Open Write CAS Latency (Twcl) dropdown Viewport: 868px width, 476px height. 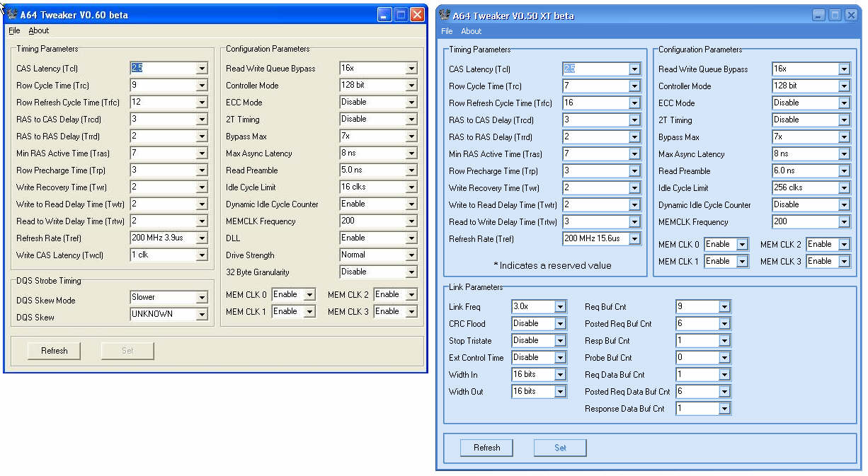coord(202,255)
